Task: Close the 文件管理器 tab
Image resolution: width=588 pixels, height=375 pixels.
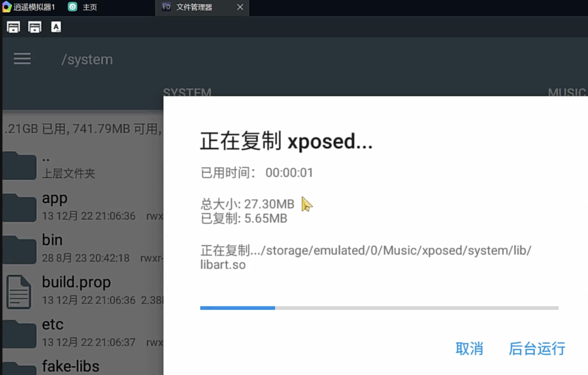Action: tap(240, 7)
